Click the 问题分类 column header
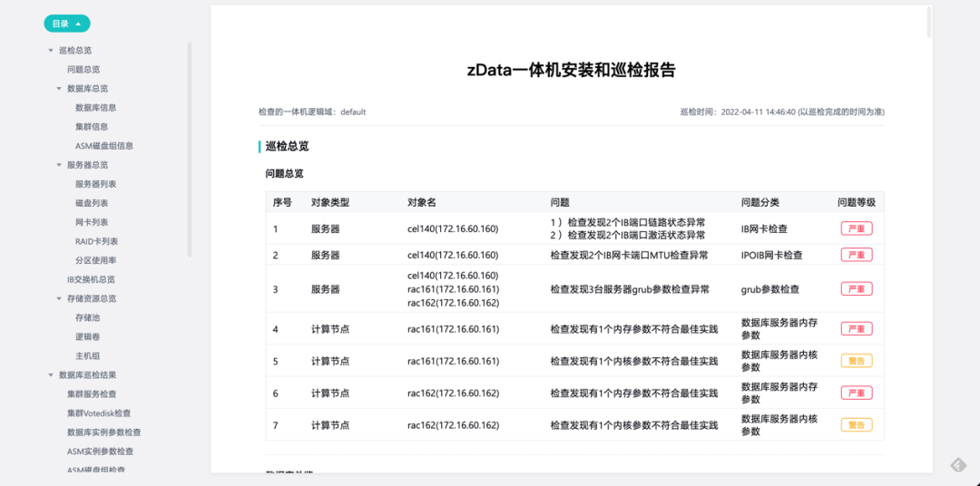This screenshot has height=486, width=980. click(x=760, y=202)
